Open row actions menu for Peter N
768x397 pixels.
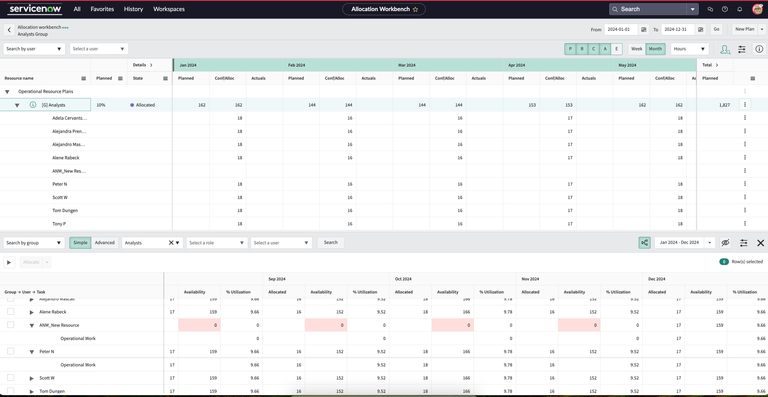(744, 184)
